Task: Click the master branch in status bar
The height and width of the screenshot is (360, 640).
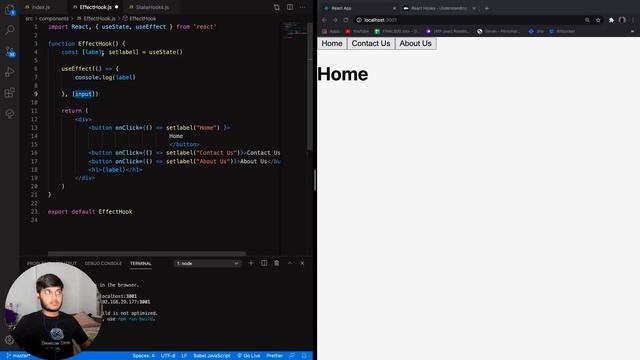Action: (x=18, y=356)
